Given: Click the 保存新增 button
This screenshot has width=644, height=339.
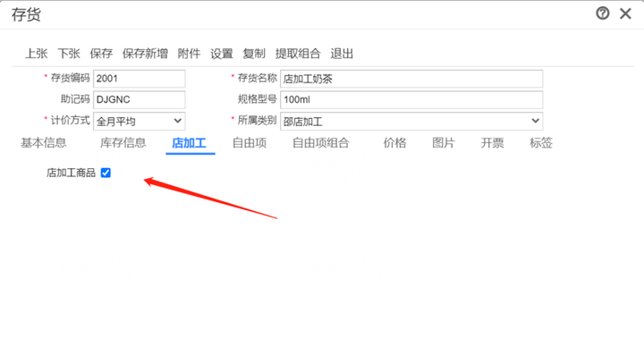Looking at the screenshot, I should tap(145, 54).
